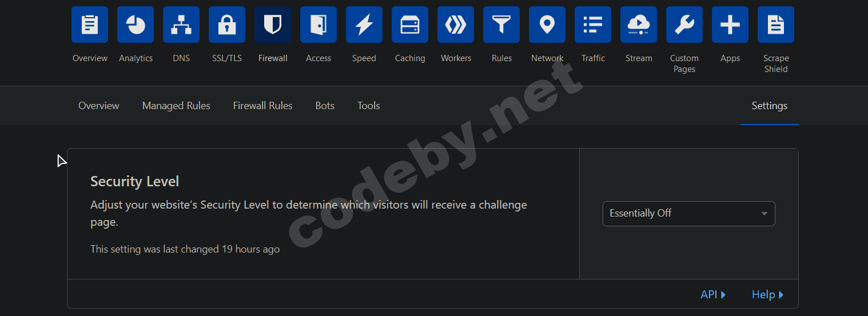Screen dimensions: 868x316
Task: Open the Traffic list icon
Action: [593, 25]
